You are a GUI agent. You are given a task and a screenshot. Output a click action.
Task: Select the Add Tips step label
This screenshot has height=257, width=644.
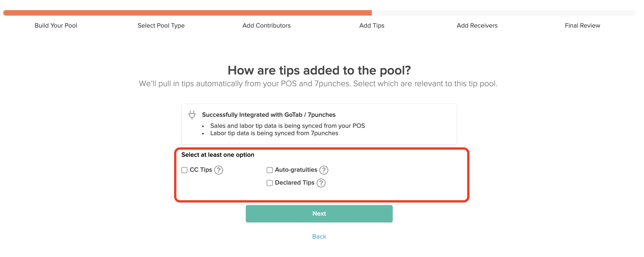372,25
